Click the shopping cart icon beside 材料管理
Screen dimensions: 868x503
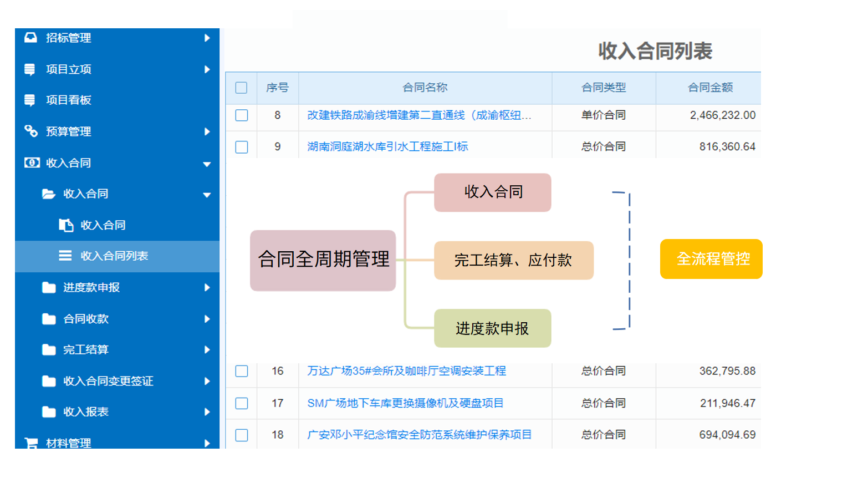tap(31, 443)
